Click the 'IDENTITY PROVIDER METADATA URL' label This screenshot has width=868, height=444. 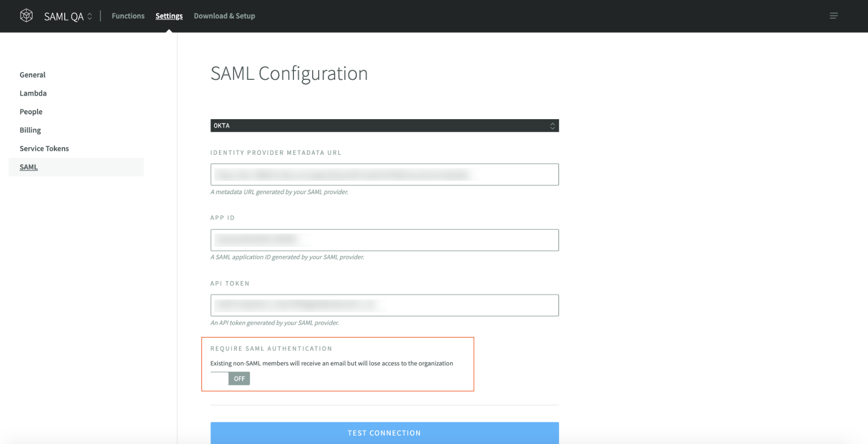(x=276, y=153)
